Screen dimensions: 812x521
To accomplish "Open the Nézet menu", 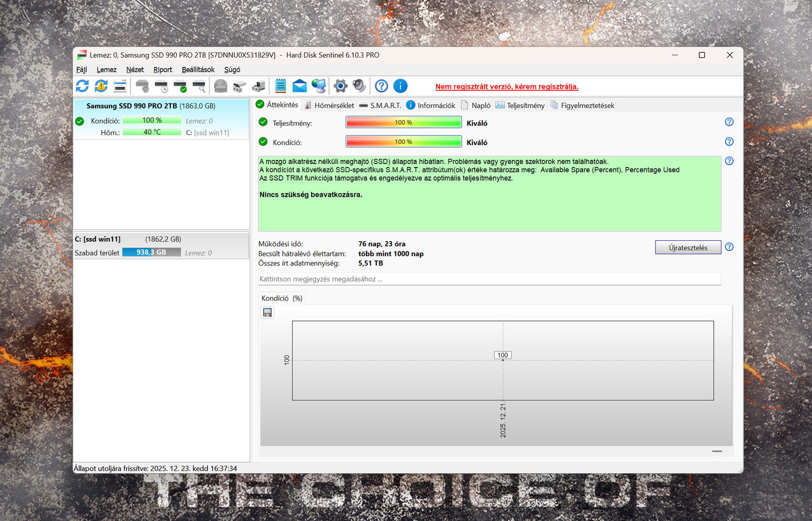I will click(135, 70).
